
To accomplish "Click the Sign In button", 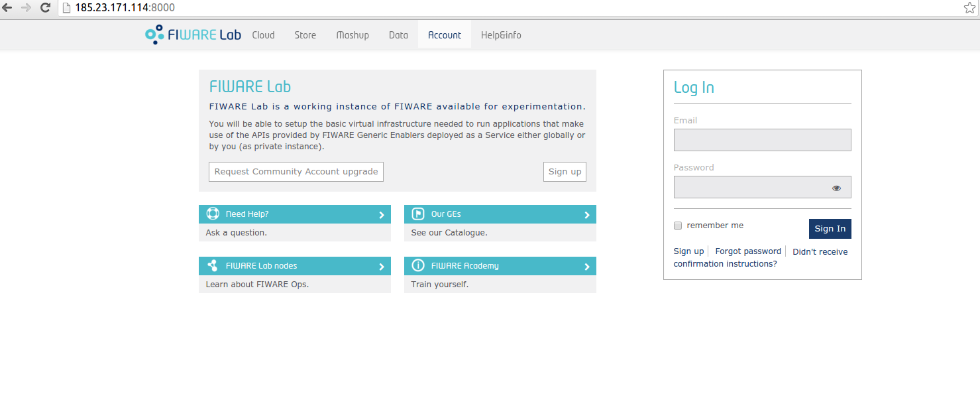I will pyautogui.click(x=830, y=229).
